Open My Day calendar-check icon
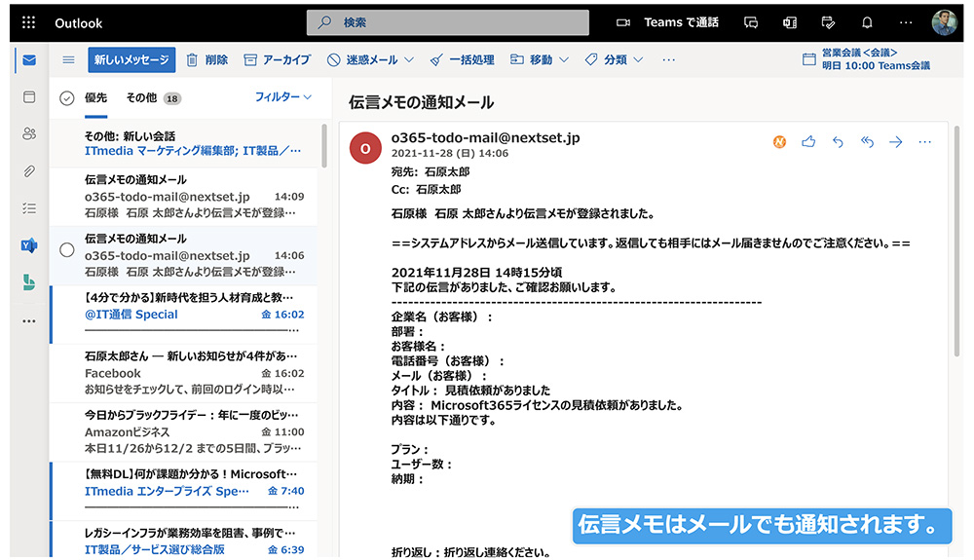 point(828,23)
